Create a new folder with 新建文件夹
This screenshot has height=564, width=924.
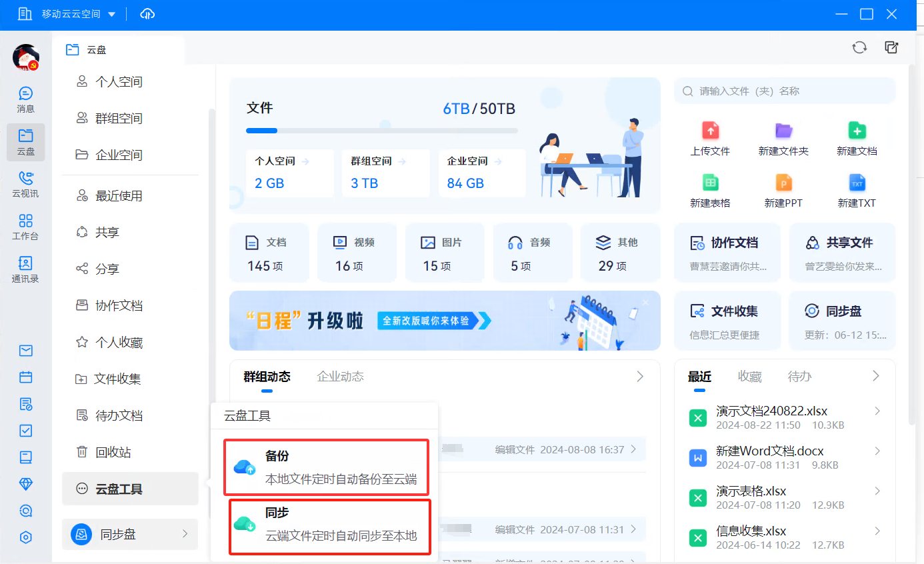click(783, 139)
